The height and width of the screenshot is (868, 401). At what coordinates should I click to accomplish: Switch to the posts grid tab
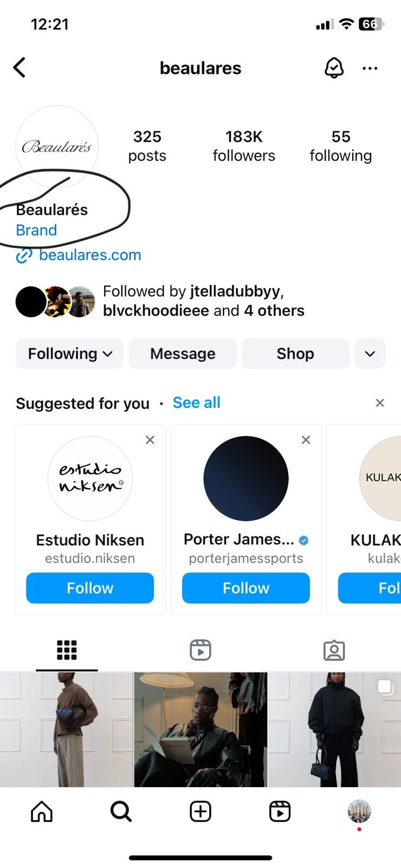pos(67,650)
